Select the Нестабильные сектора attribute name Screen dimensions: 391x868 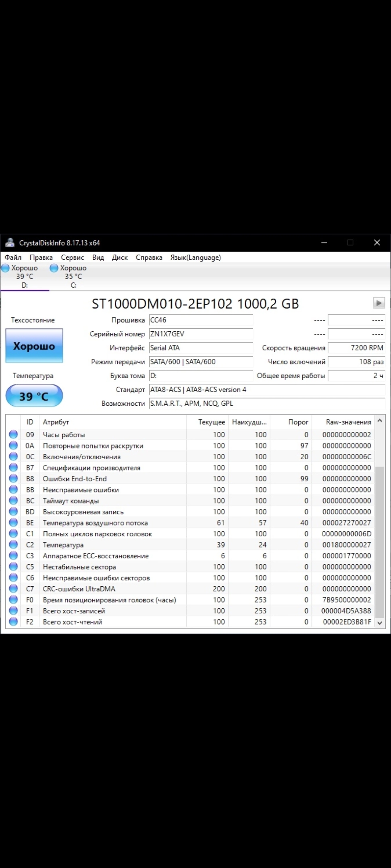click(x=80, y=567)
